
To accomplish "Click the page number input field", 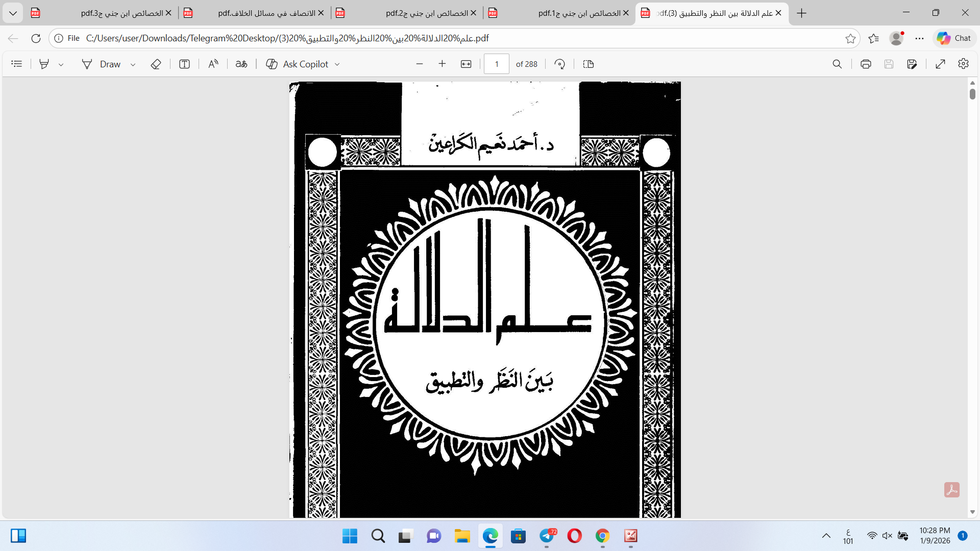I will click(497, 64).
